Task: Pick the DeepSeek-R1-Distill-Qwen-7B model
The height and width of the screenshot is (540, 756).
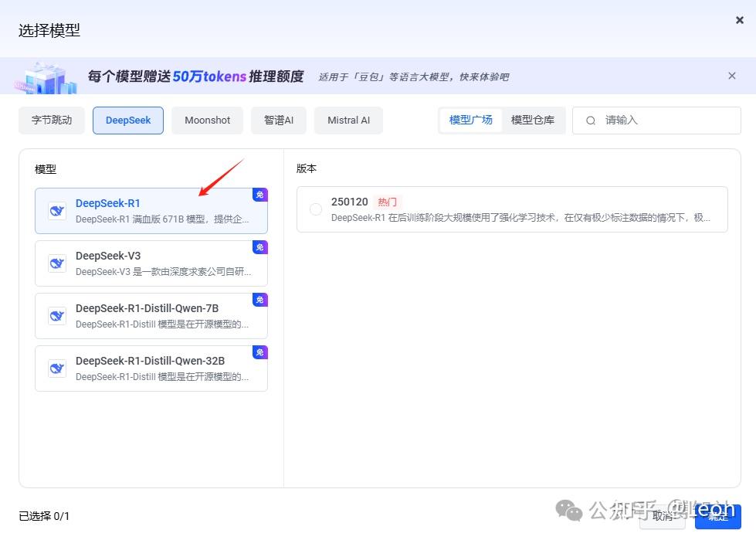Action: [151, 316]
